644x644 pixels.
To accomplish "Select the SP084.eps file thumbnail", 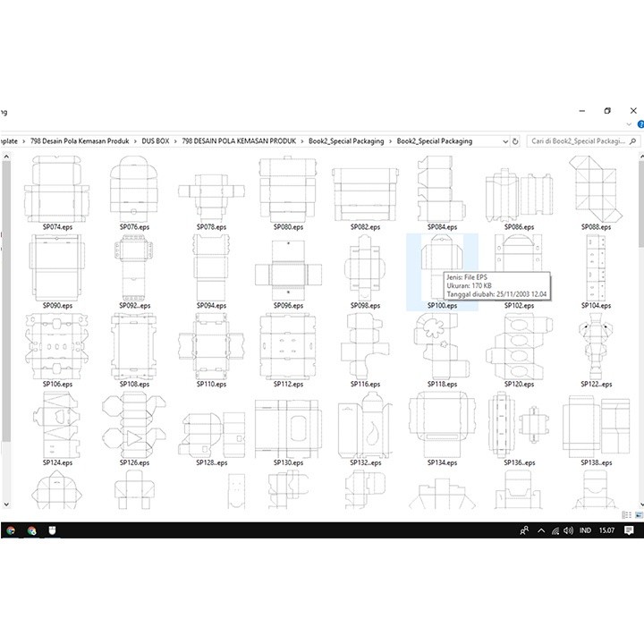I will pyautogui.click(x=442, y=190).
